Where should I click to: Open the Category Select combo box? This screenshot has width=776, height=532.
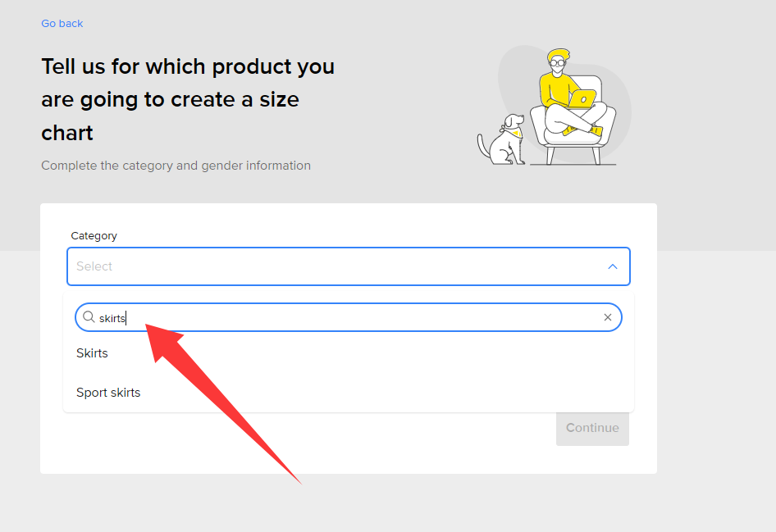[349, 266]
